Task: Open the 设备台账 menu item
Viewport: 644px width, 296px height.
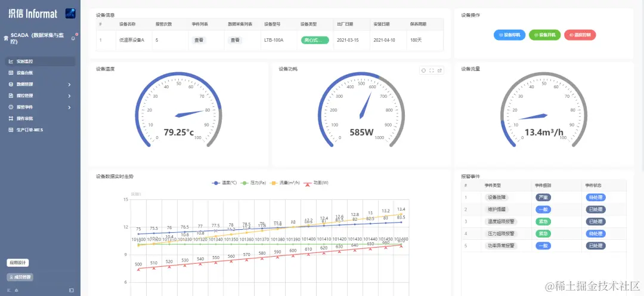Action: tap(41, 73)
